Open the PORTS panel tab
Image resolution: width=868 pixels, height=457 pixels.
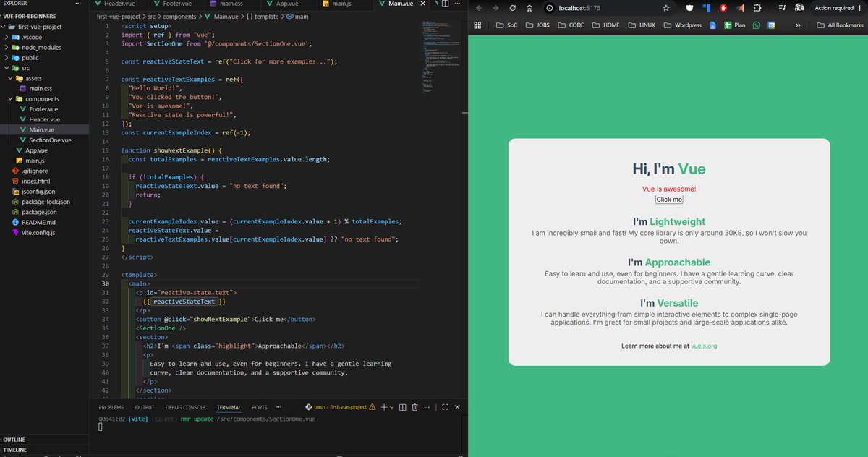[260, 407]
